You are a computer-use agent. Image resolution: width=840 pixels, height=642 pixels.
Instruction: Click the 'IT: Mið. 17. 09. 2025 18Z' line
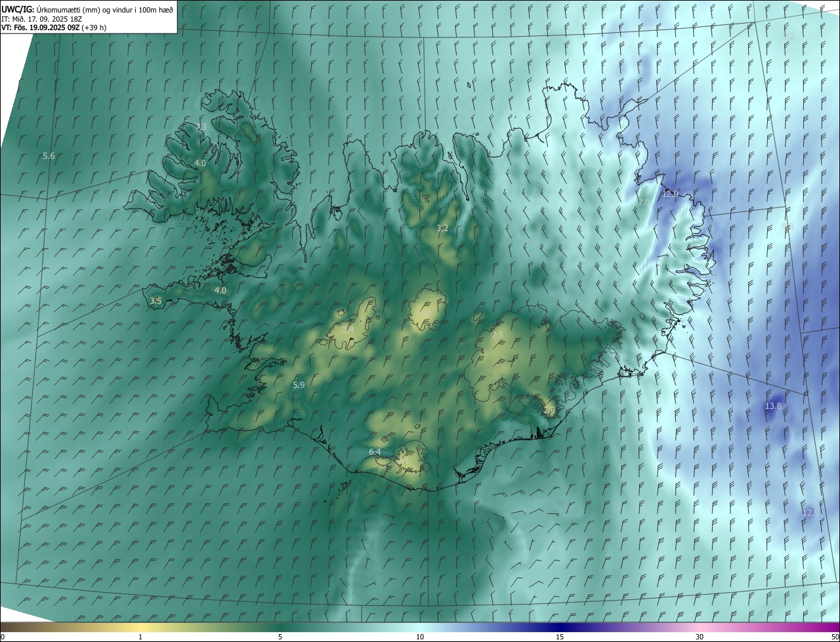(x=41, y=19)
